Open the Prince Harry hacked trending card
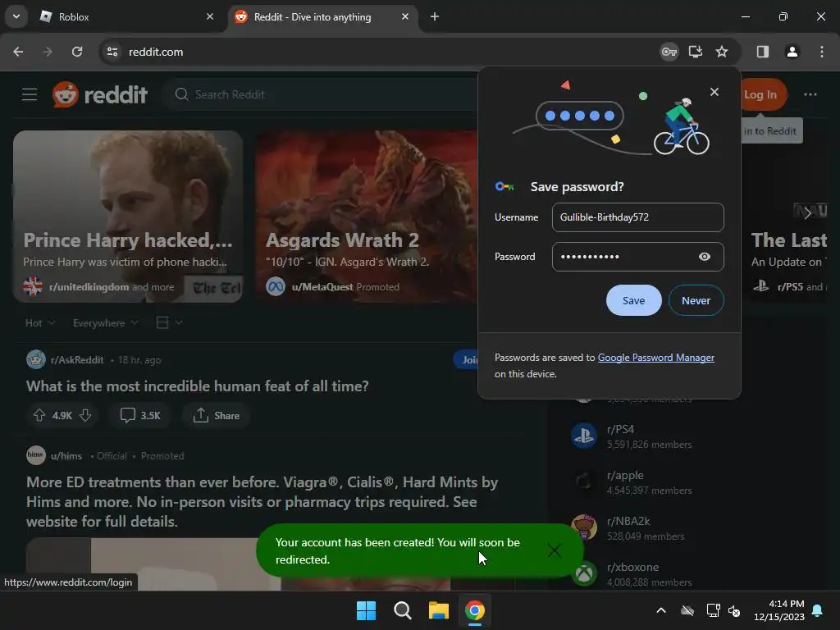The image size is (840, 630). coord(128,217)
